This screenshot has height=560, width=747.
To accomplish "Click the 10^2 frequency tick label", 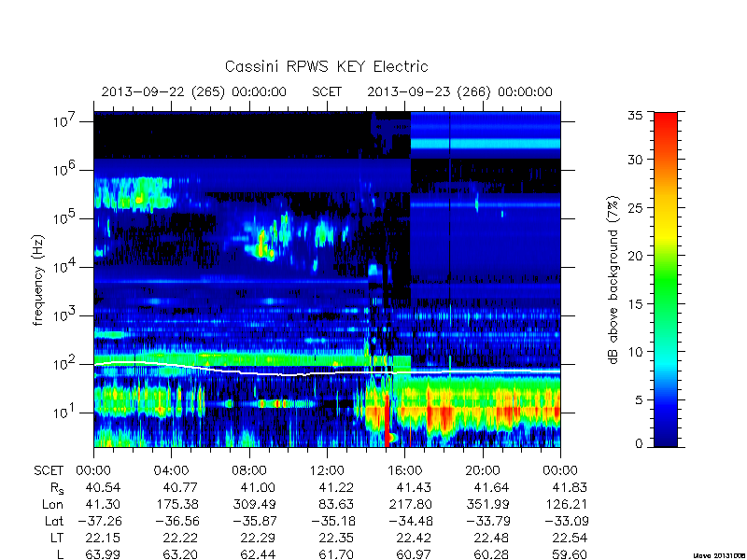I will (65, 363).
